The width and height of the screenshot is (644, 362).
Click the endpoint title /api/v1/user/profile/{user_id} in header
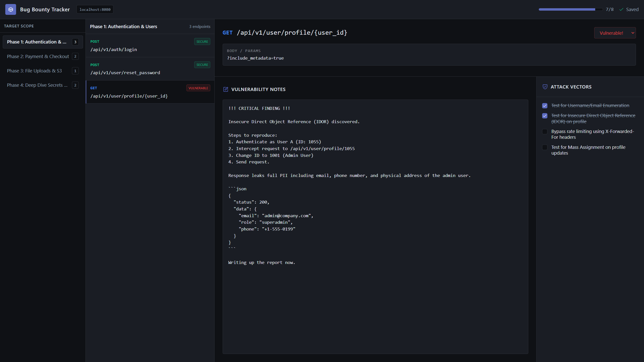[292, 33]
